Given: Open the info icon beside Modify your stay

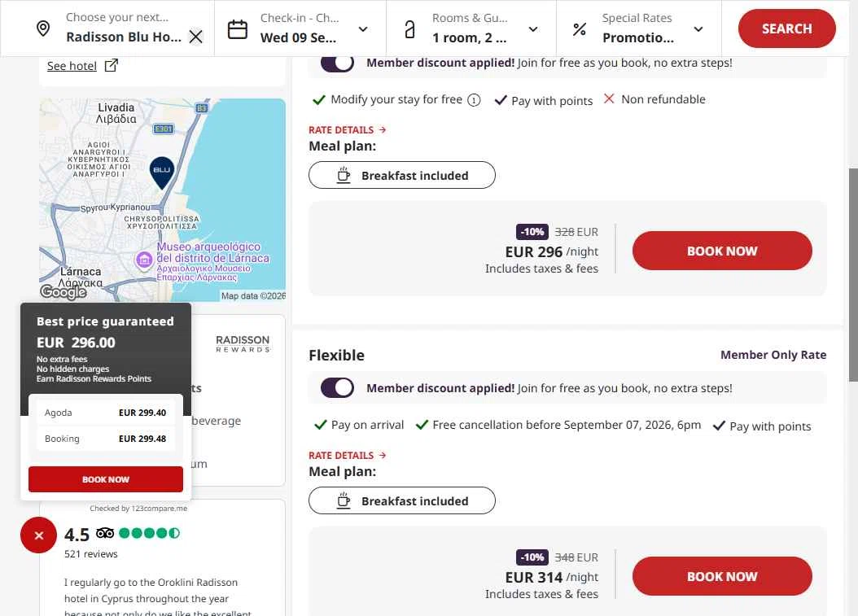Looking at the screenshot, I should tap(474, 100).
